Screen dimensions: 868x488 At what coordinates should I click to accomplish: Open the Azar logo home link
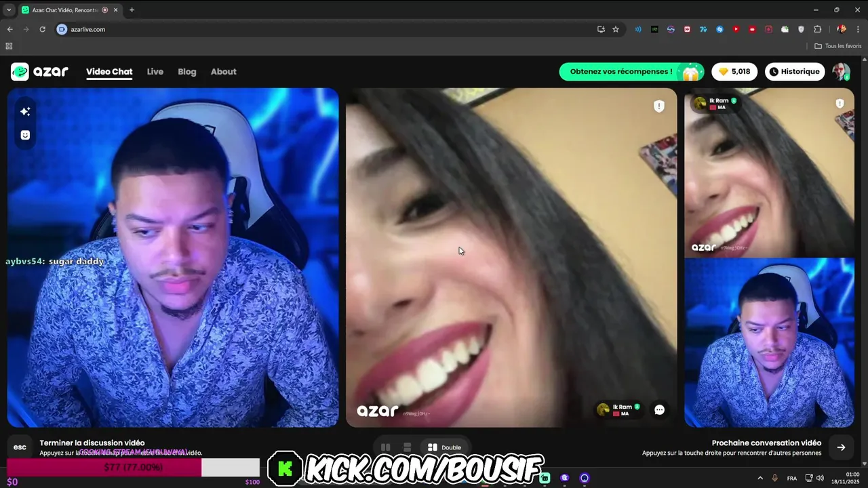pyautogui.click(x=39, y=72)
